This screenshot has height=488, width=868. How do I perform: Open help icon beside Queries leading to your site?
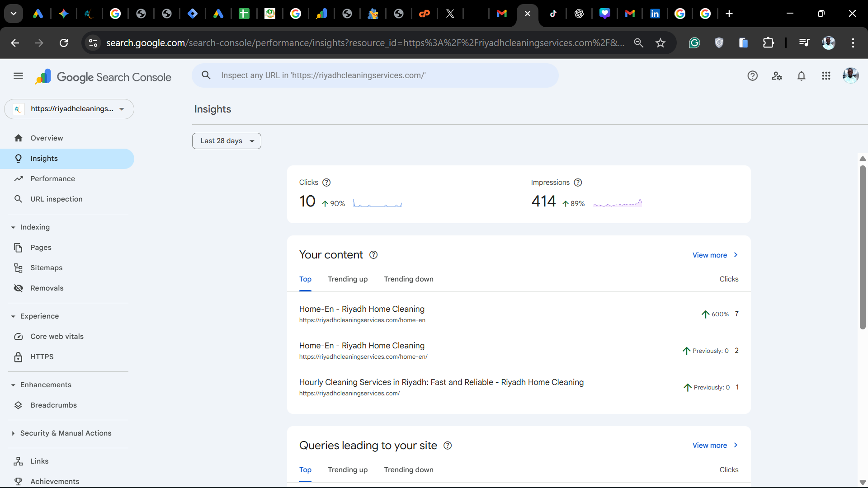point(447,446)
